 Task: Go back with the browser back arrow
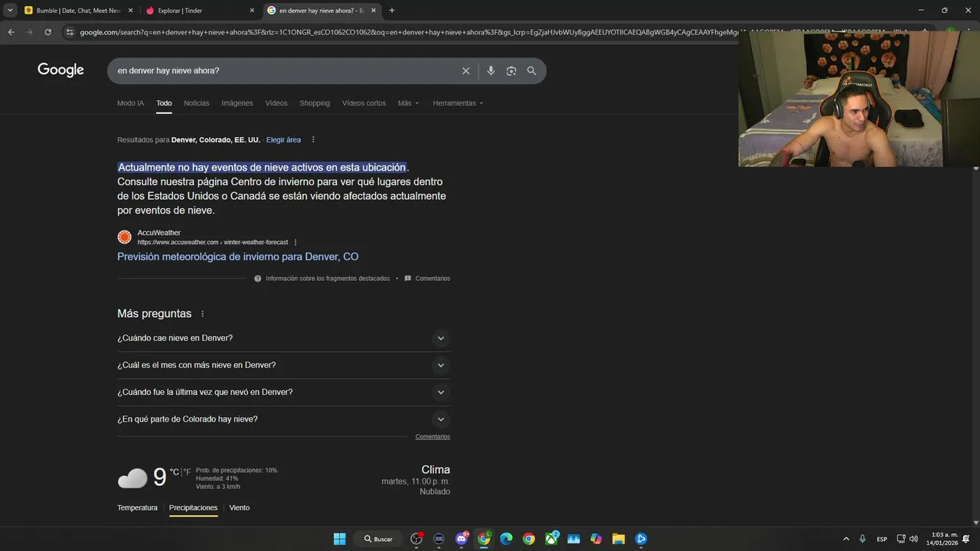click(x=11, y=32)
